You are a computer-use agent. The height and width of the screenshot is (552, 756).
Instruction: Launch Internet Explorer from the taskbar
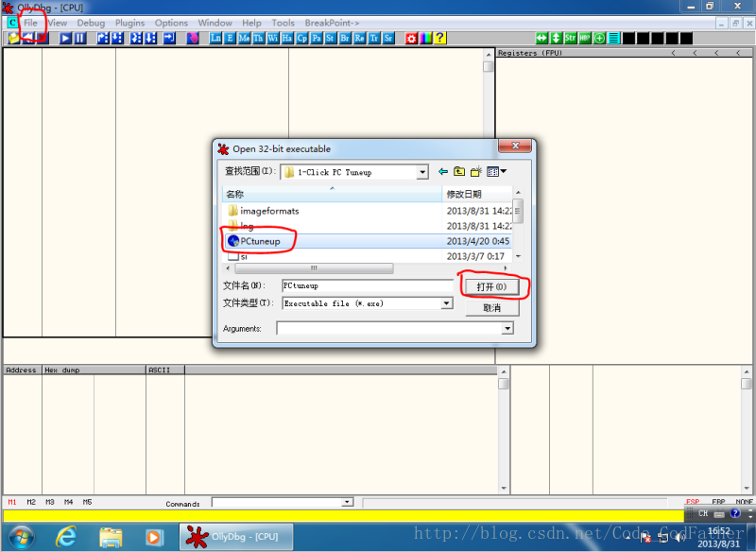[66, 537]
